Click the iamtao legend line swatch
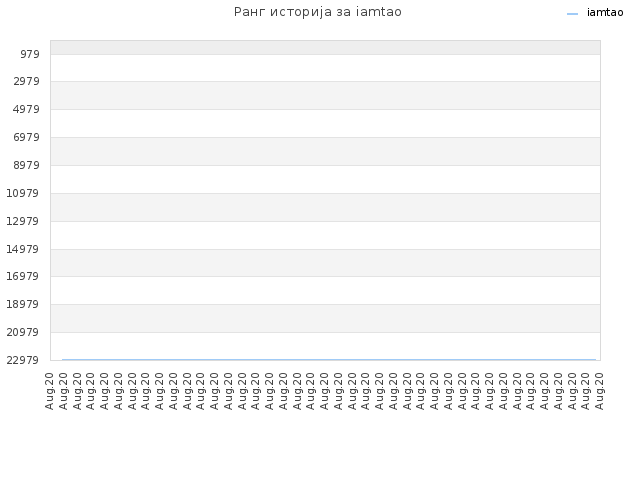 572,14
